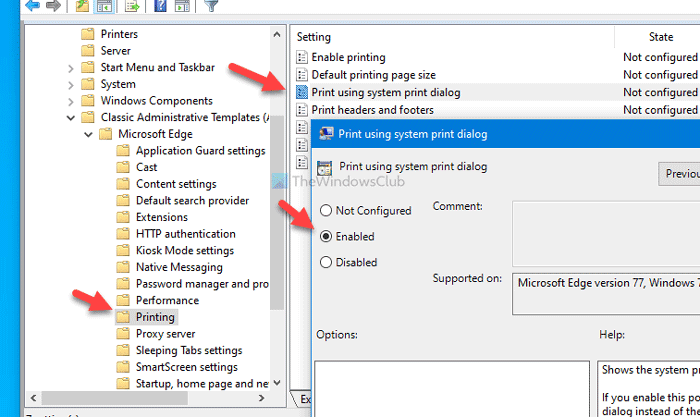Collapse the Microsoft Edge tree node
700x417 pixels.
point(88,134)
